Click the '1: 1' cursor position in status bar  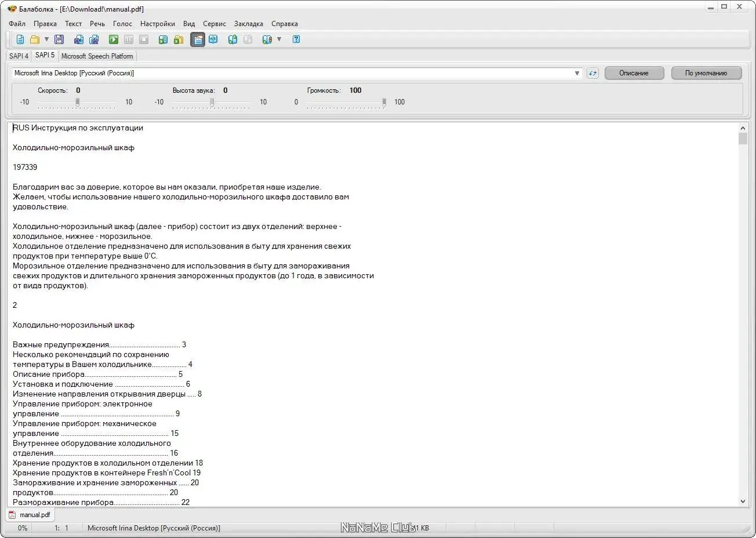[x=61, y=528]
